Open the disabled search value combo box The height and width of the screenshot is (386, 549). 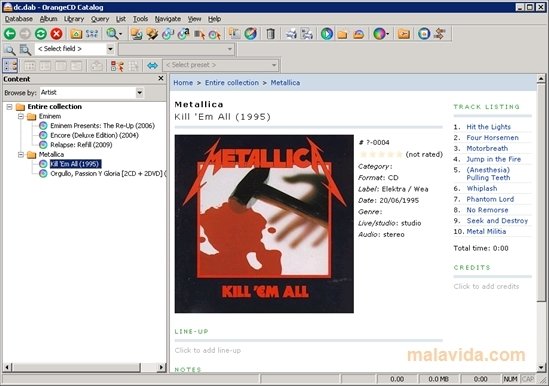pos(176,49)
